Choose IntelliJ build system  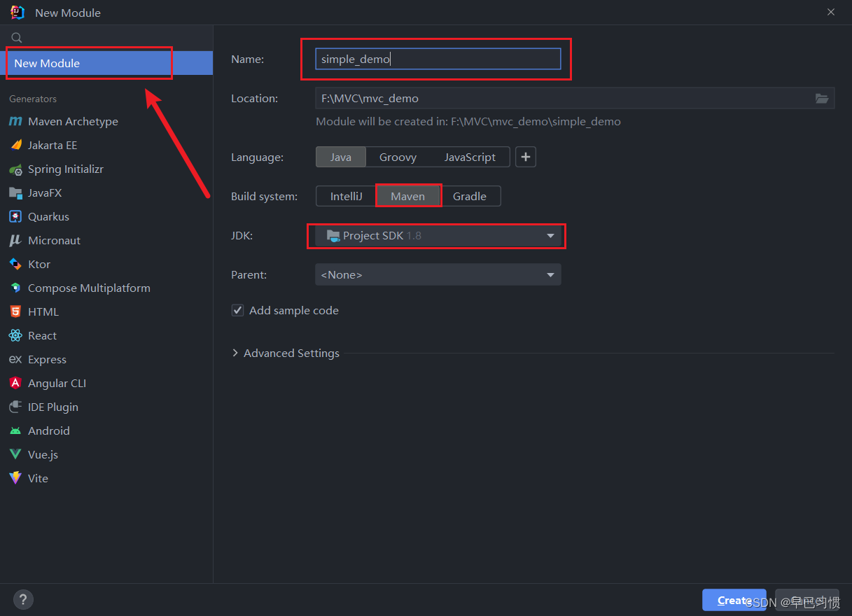coord(347,196)
